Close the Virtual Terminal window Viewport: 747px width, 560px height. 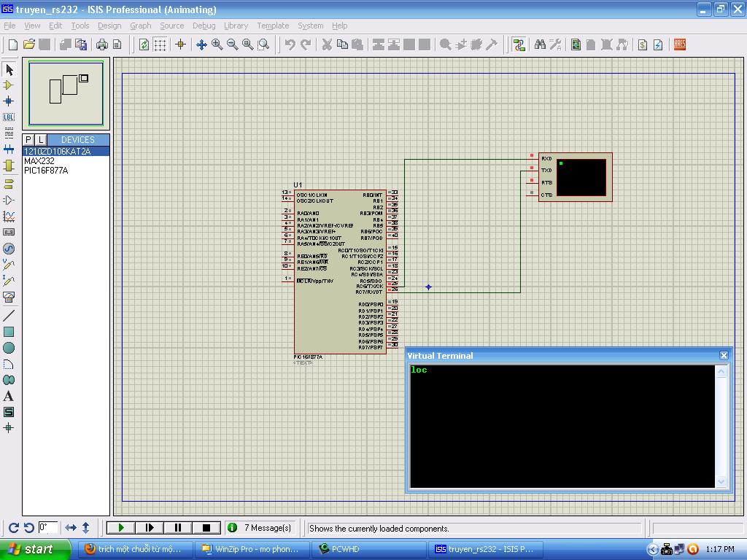coord(724,355)
